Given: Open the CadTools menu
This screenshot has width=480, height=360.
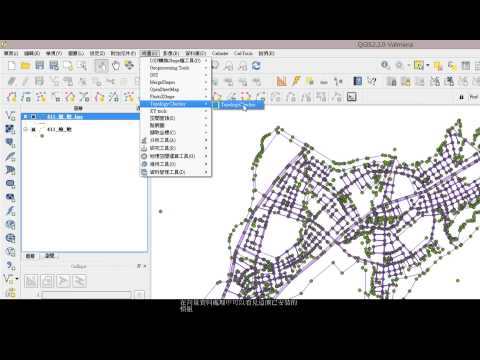Looking at the screenshot, I should tap(243, 53).
